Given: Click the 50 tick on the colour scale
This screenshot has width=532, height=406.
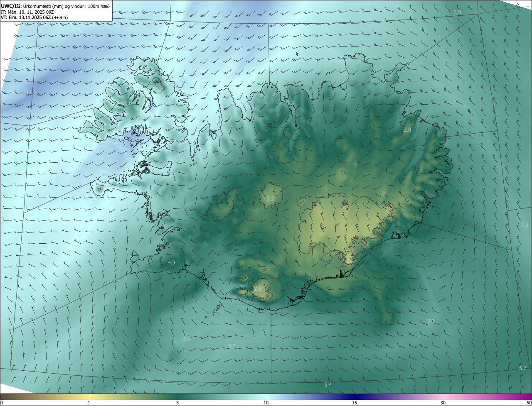Looking at the screenshot, I should tap(529, 403).
